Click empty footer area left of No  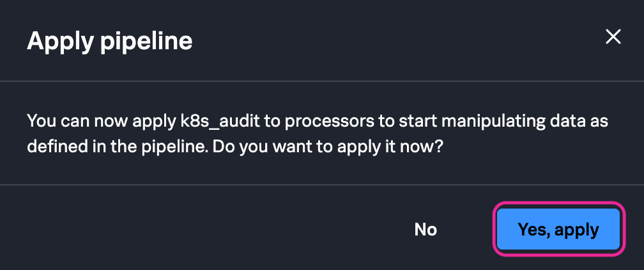[x=192, y=229]
